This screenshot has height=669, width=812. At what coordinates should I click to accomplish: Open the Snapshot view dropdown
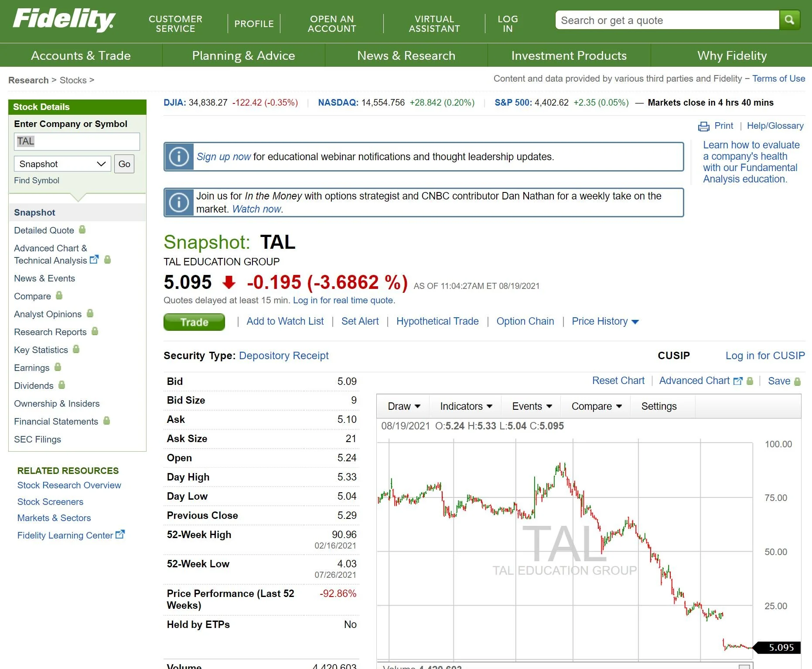coord(63,164)
